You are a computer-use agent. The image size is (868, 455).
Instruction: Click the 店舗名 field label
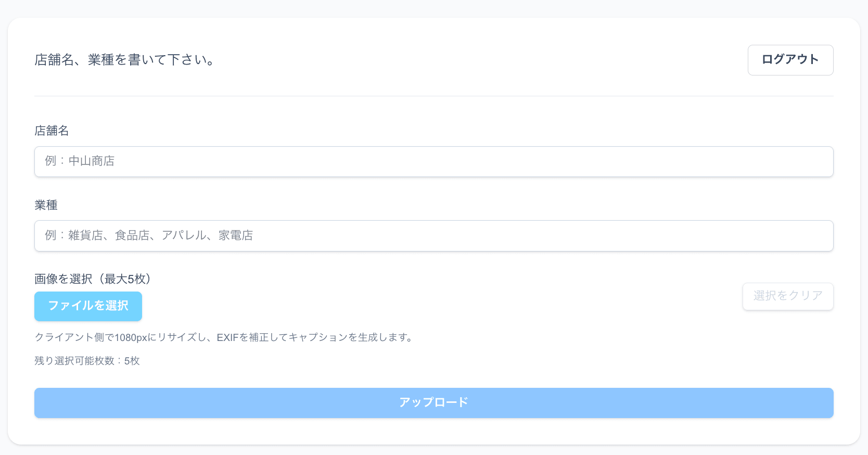click(52, 131)
